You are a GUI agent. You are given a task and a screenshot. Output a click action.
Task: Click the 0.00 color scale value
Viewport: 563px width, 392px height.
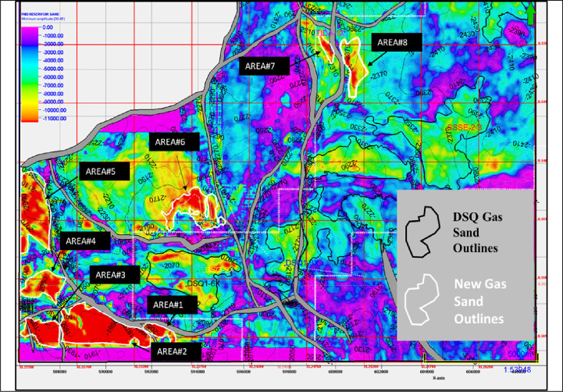48,27
